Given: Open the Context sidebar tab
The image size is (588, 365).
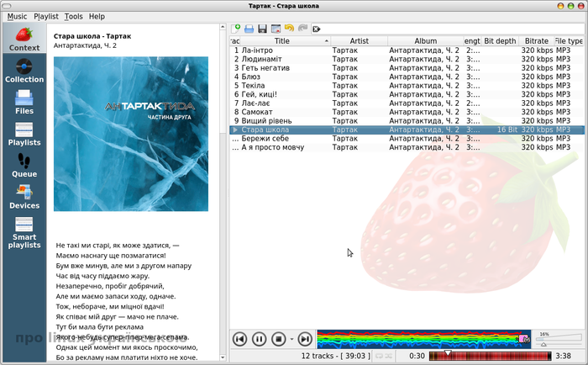Looking at the screenshot, I should tap(24, 39).
